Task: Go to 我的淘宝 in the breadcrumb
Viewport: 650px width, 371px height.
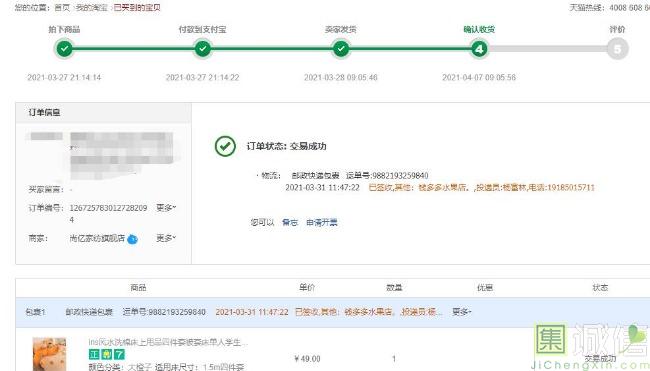Action: pos(92,7)
